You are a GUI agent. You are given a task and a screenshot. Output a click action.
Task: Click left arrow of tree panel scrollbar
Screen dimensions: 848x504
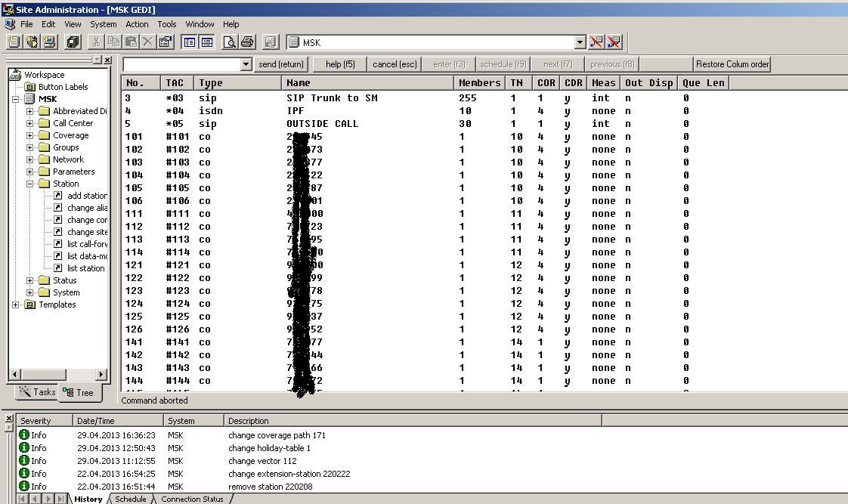(14, 374)
